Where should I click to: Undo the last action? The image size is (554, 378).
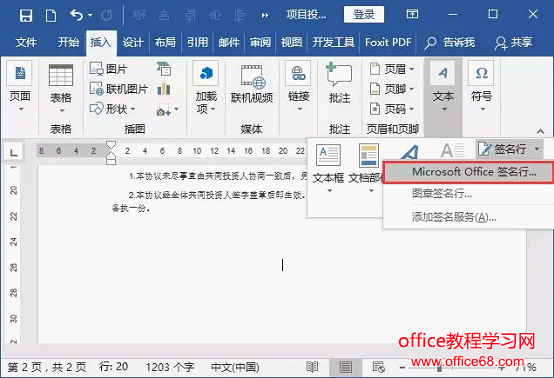point(77,15)
